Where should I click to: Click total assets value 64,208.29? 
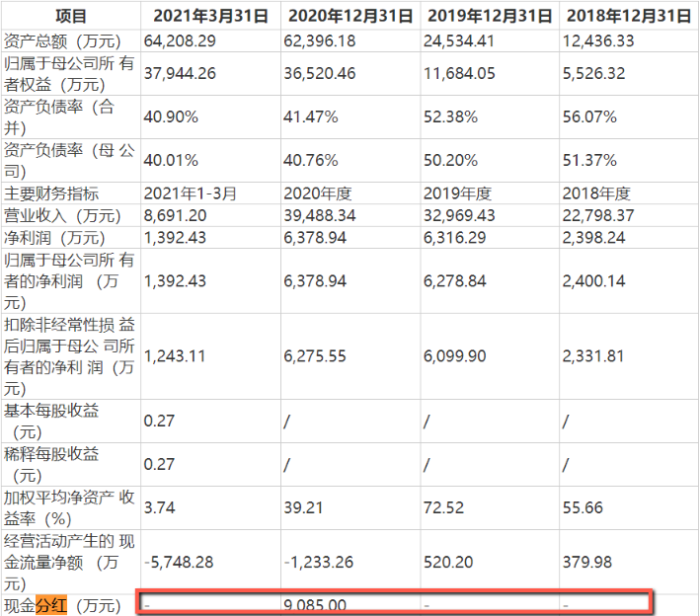point(180,41)
